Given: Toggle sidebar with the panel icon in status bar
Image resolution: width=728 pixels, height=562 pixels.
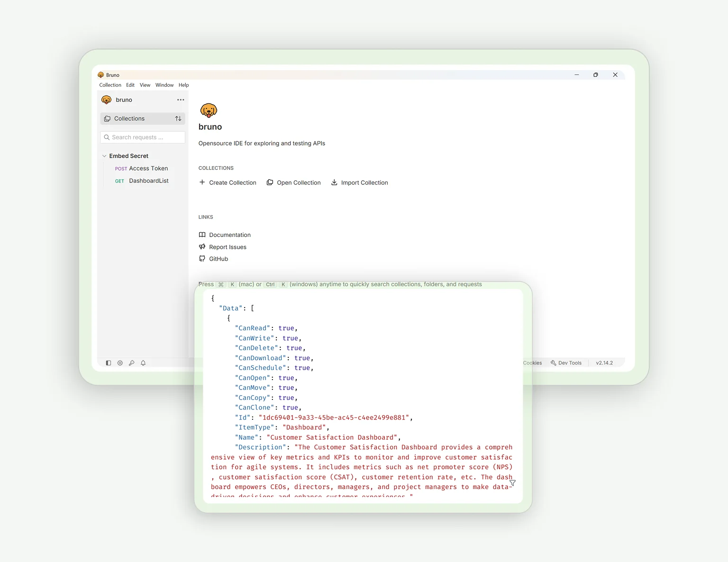Looking at the screenshot, I should (x=109, y=363).
